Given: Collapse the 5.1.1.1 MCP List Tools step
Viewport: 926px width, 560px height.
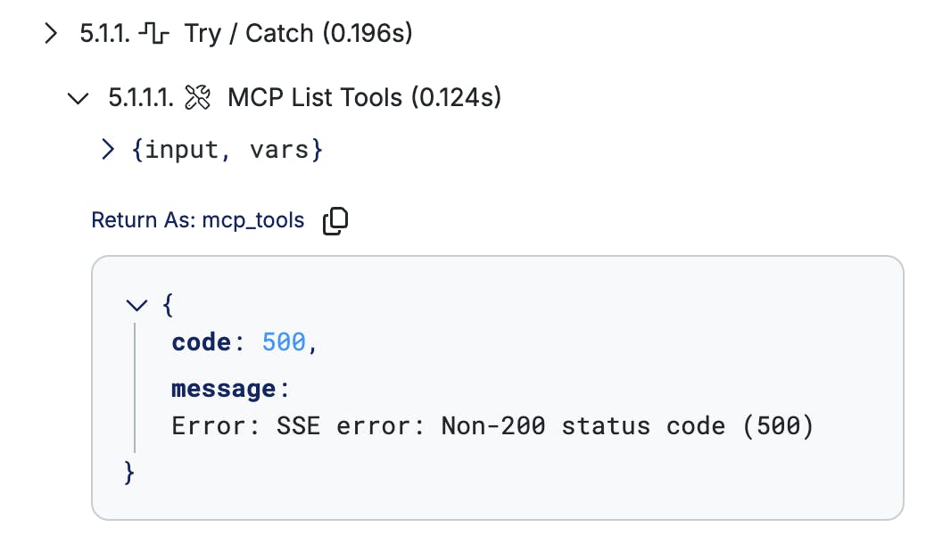Looking at the screenshot, I should coord(78,98).
